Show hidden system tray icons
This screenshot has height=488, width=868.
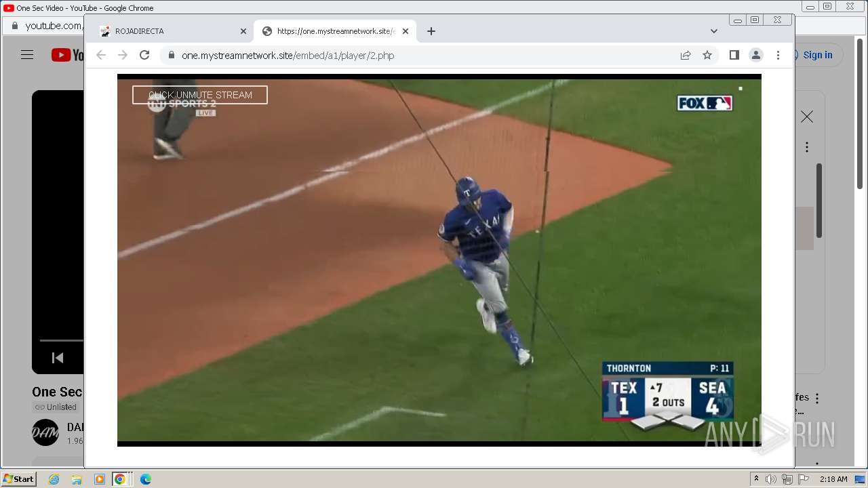pyautogui.click(x=756, y=479)
